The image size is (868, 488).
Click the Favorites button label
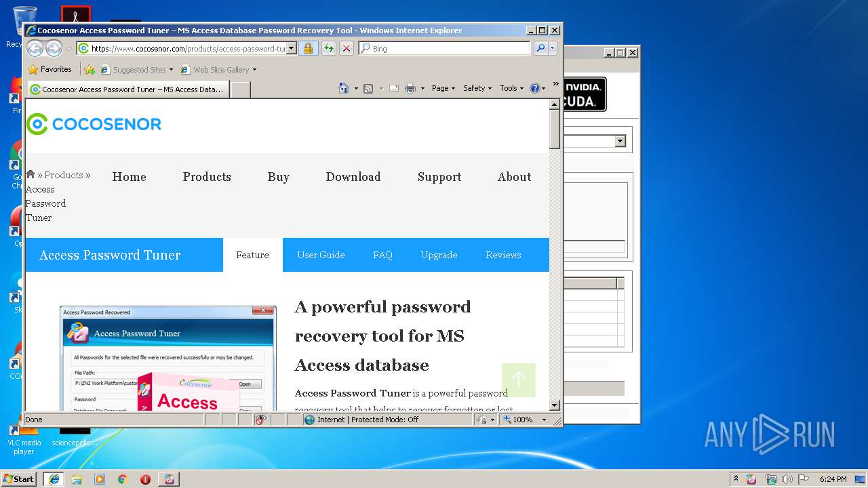pos(56,69)
